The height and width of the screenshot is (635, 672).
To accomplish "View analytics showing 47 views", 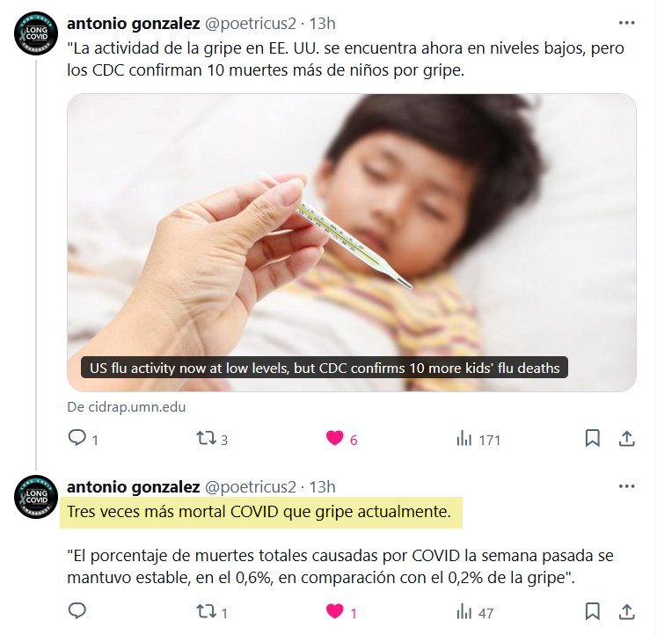I will pos(475,612).
